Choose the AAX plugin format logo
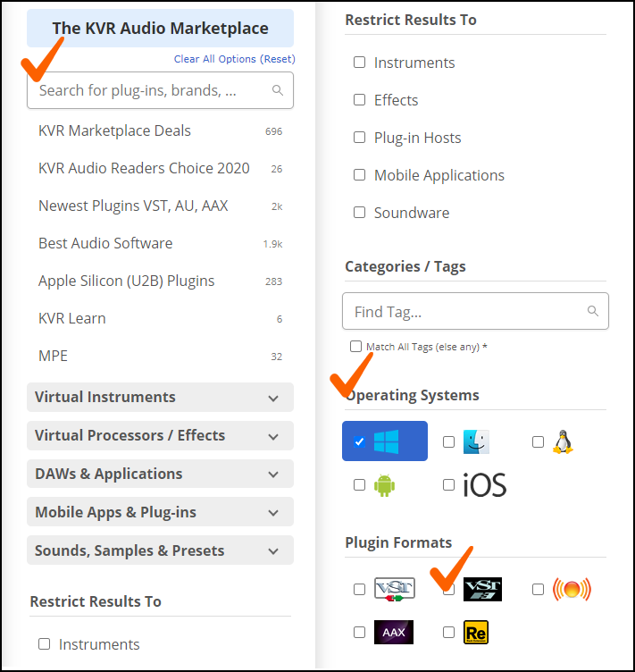 coord(394,632)
